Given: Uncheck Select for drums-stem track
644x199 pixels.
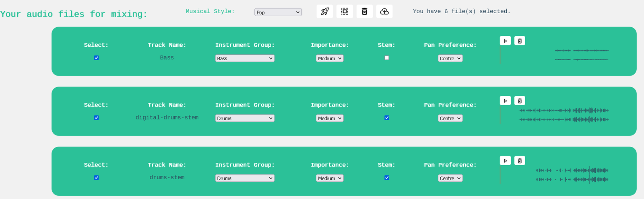Looking at the screenshot, I should tap(96, 177).
